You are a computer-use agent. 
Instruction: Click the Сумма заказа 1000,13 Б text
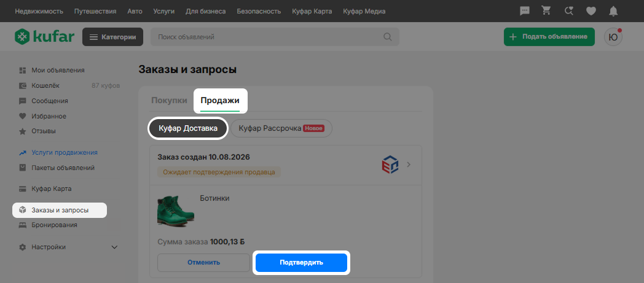point(202,242)
